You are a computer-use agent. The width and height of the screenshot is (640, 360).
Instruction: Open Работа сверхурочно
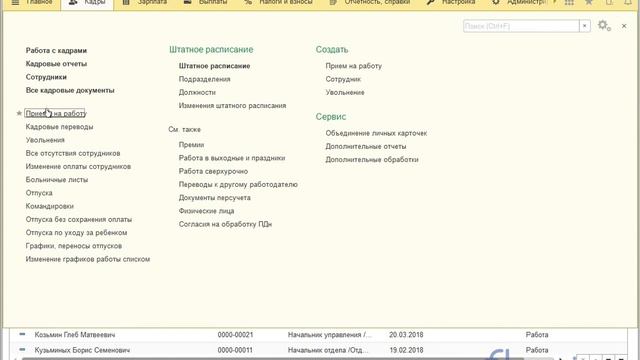tap(213, 171)
